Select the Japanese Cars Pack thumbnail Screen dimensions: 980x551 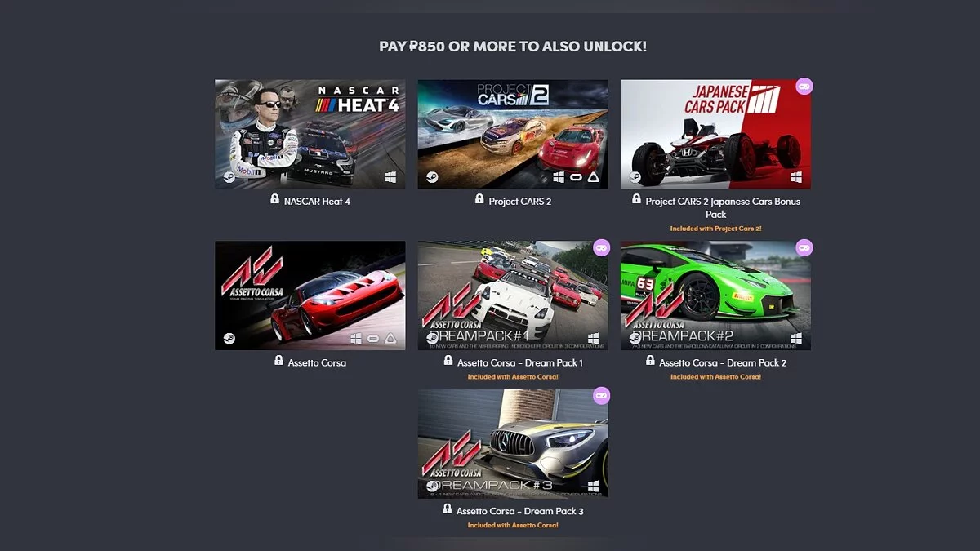tap(715, 134)
